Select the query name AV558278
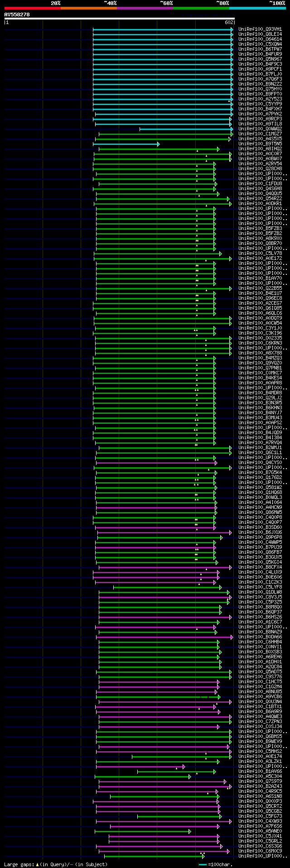290x868 pixels. pyautogui.click(x=17, y=14)
